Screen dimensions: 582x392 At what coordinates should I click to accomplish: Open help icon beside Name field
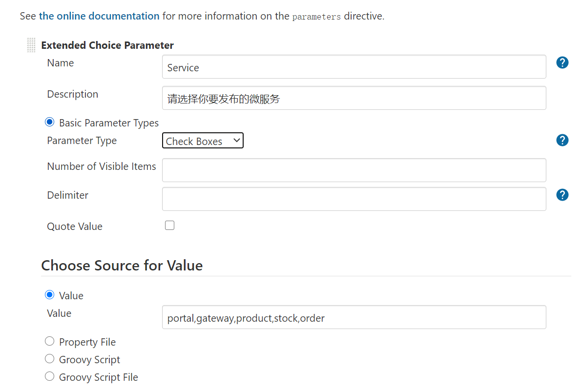562,63
